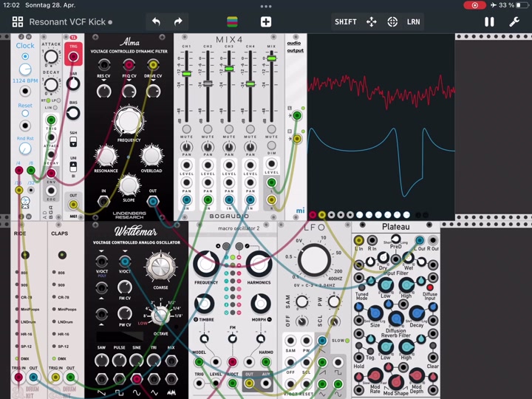Click the RIDE OUT jack
The image size is (532, 399).
click(33, 377)
